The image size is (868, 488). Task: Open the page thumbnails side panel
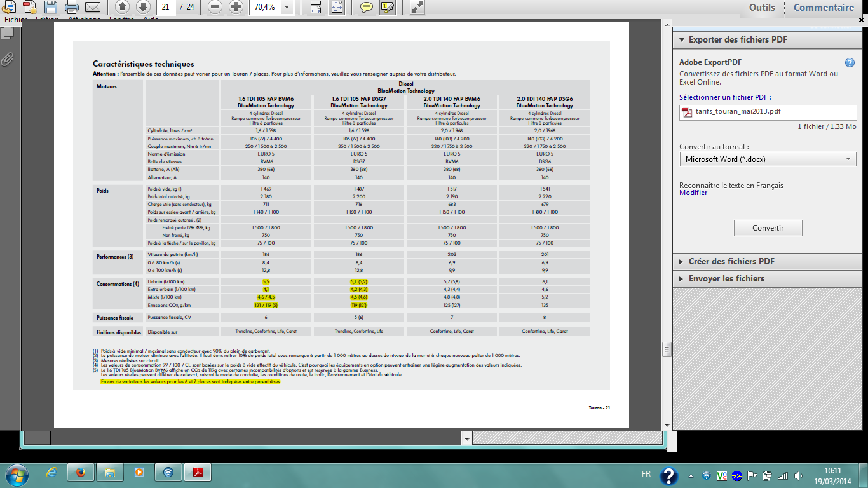click(x=8, y=32)
